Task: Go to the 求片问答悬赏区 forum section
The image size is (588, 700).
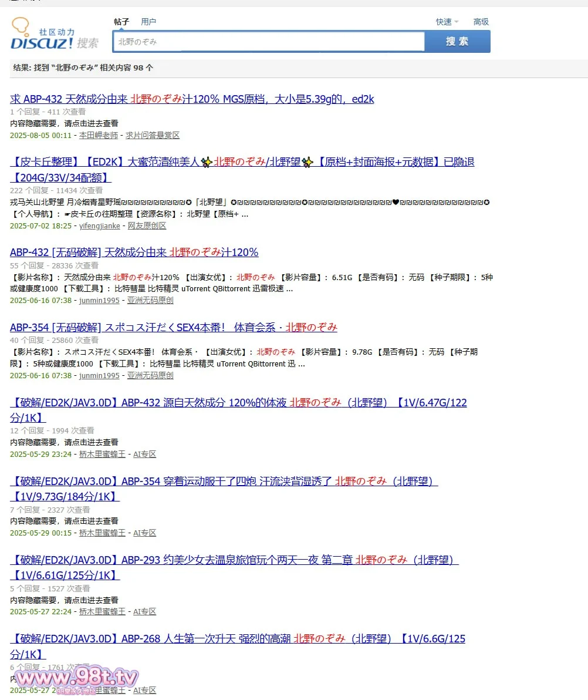Action: point(153,135)
